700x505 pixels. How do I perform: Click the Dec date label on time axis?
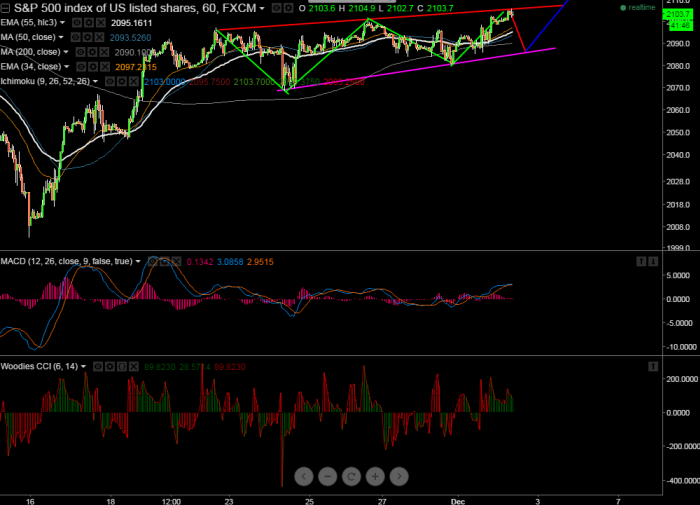(458, 501)
